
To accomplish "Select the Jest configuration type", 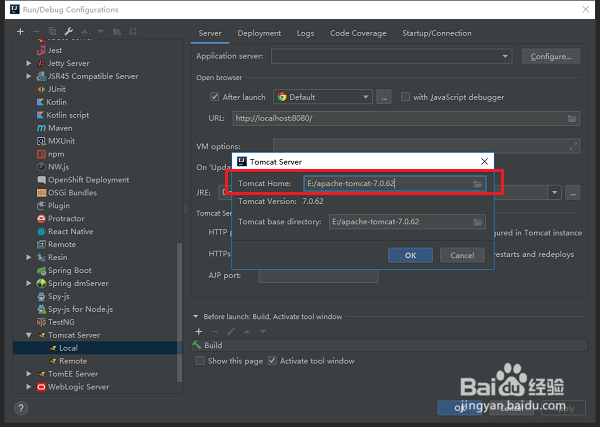I will coord(55,51).
